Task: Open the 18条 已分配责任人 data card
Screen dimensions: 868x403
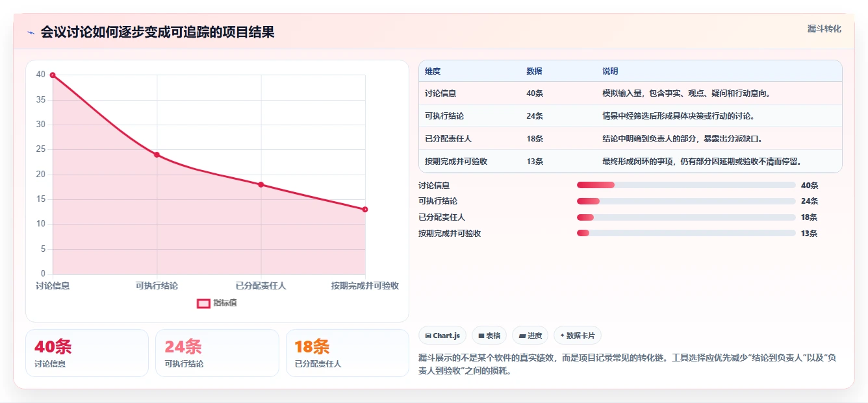Action: (348, 353)
